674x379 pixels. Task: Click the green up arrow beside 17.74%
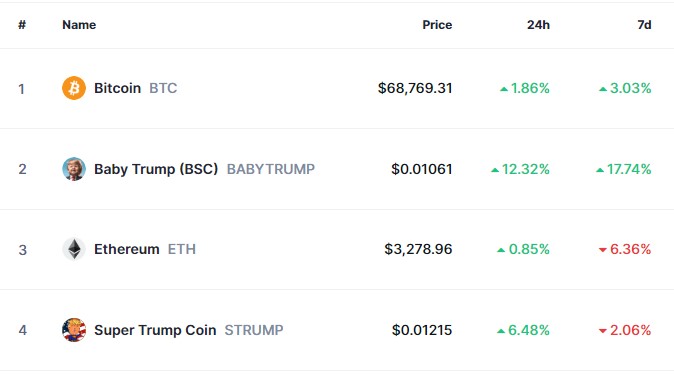point(600,170)
